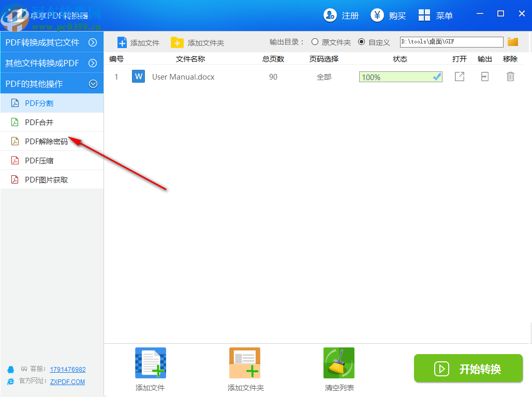The image size is (532, 397).
Task: Click the 100% progress bar of User Manual.docx
Action: coord(401,77)
